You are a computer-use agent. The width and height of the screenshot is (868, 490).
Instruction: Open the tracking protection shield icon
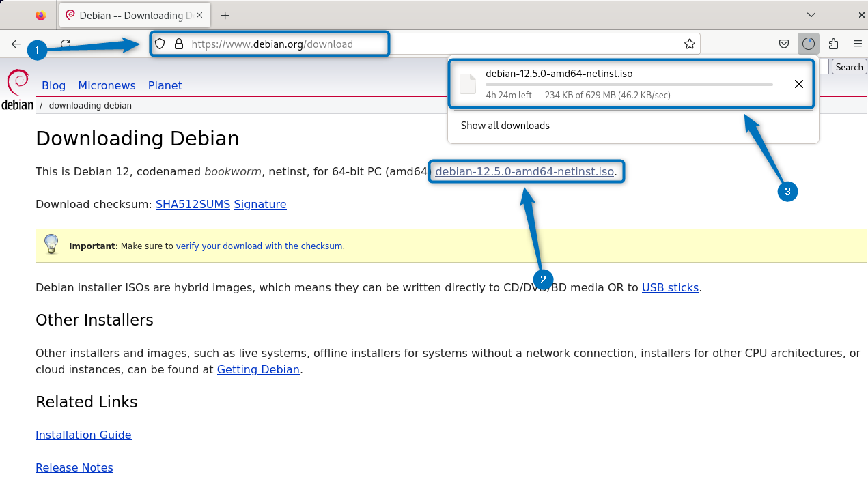[x=159, y=44]
